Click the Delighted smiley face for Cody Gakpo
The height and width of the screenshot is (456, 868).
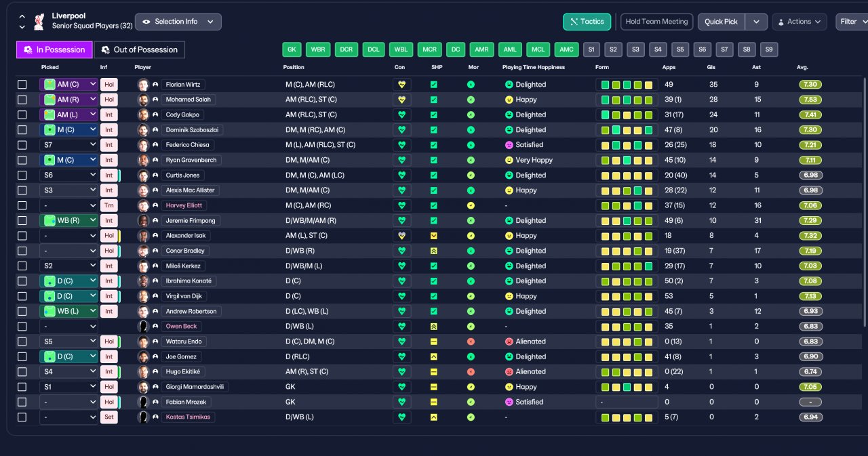[x=509, y=115]
